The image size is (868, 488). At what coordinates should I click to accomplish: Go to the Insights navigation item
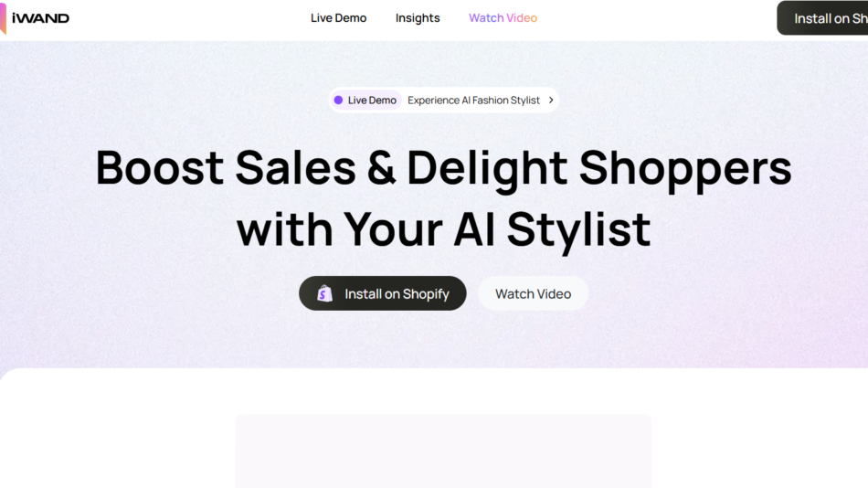click(418, 17)
